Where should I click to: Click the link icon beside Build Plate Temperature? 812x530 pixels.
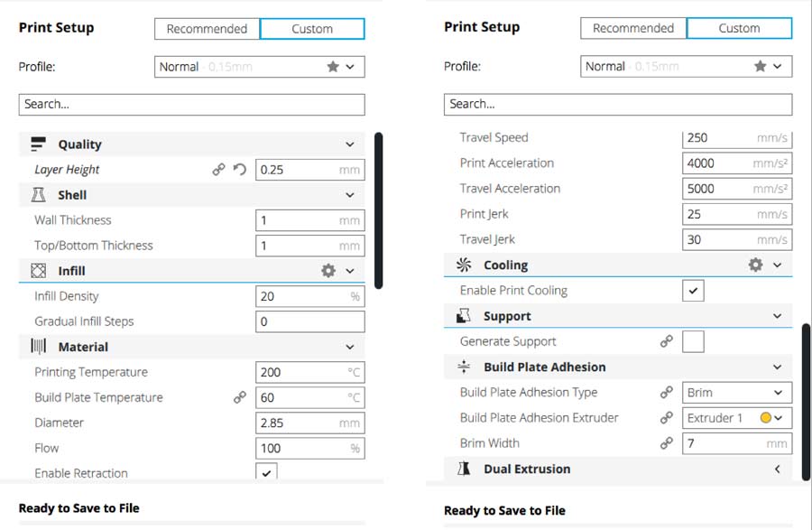point(240,397)
